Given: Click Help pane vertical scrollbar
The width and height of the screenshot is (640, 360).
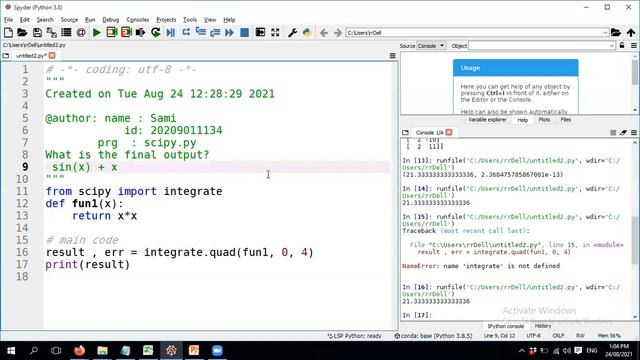Looking at the screenshot, I should coord(635,83).
